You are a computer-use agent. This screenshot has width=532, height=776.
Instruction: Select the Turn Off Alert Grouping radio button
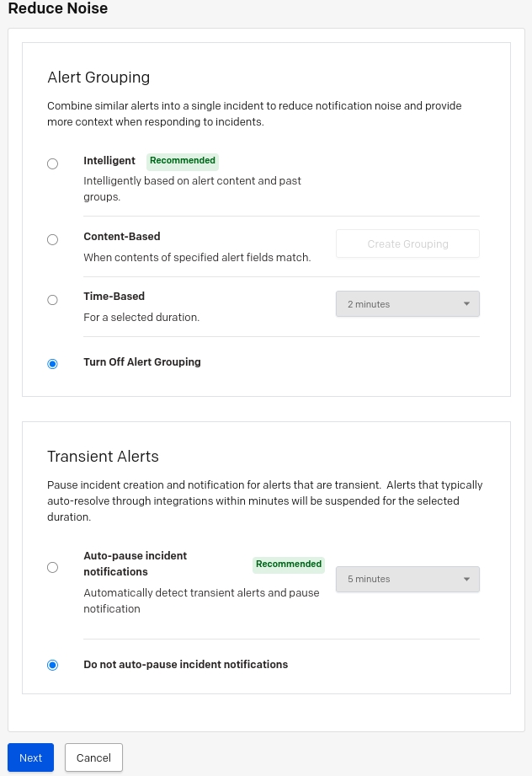tap(52, 364)
